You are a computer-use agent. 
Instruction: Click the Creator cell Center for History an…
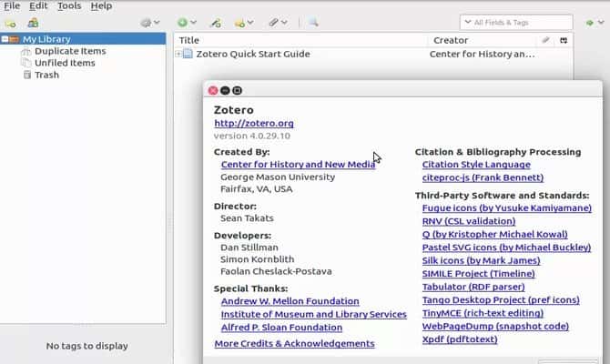click(482, 54)
